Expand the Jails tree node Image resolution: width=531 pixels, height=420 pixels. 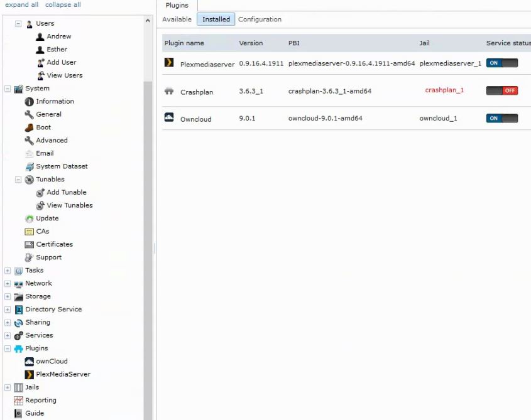(8, 387)
